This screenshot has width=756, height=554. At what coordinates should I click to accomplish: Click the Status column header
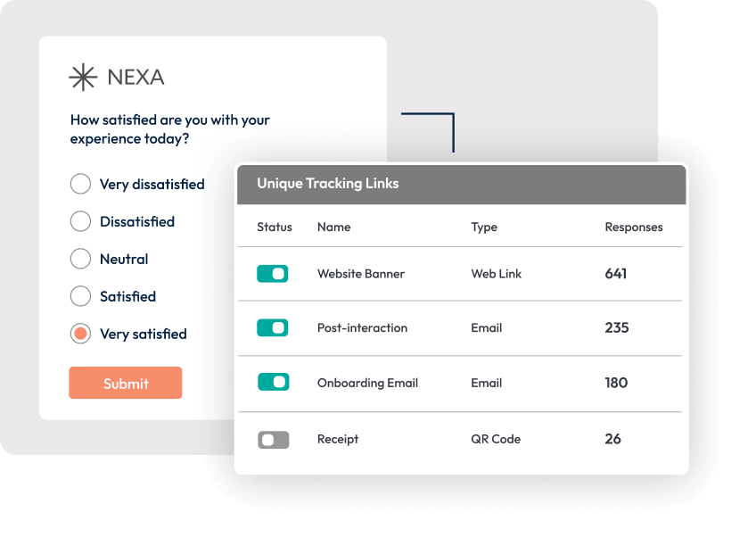click(x=275, y=227)
